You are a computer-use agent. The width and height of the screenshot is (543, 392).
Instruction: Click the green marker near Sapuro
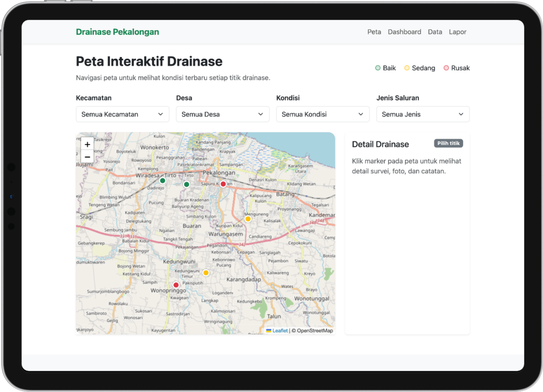[186, 184]
